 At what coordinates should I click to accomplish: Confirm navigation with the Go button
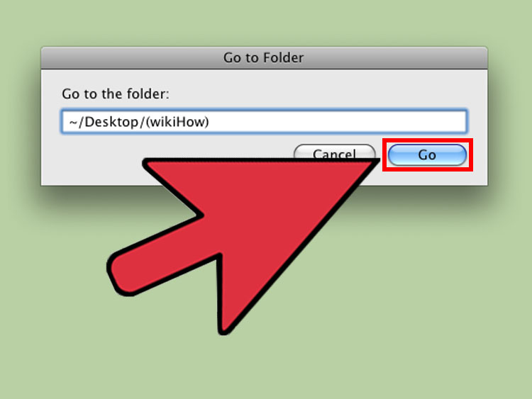(427, 155)
